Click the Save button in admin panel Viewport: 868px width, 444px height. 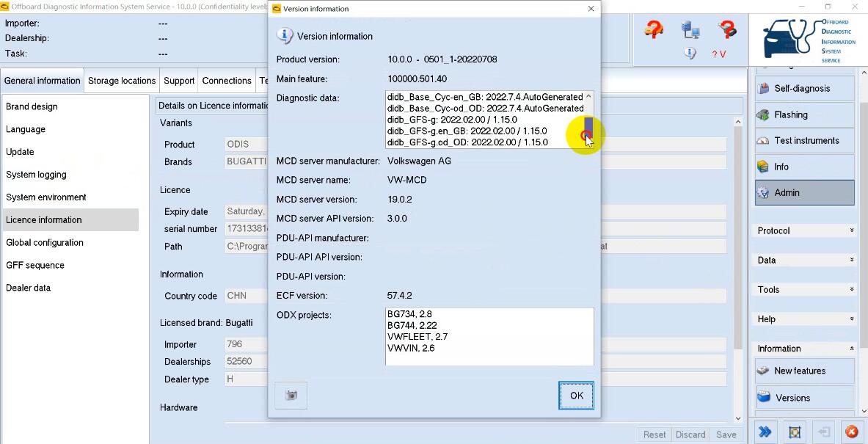coord(726,434)
